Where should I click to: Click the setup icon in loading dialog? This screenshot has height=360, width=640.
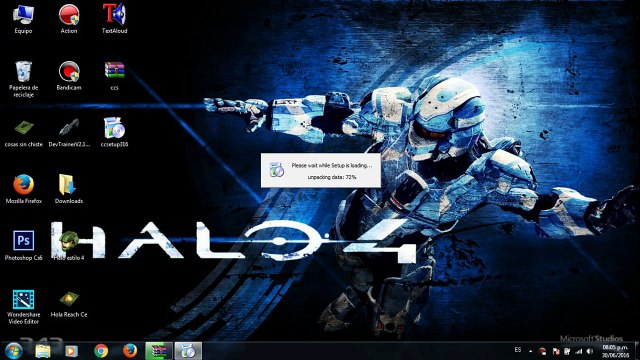click(x=277, y=169)
